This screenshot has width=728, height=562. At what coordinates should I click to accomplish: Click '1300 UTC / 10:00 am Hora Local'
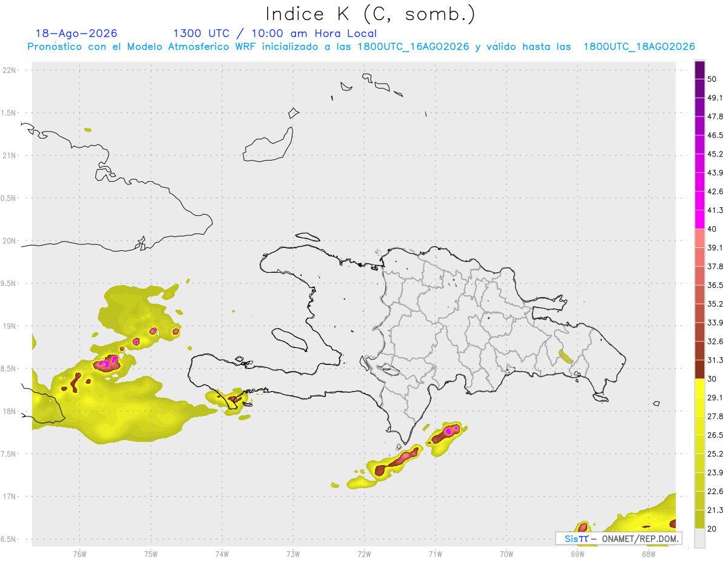point(275,33)
